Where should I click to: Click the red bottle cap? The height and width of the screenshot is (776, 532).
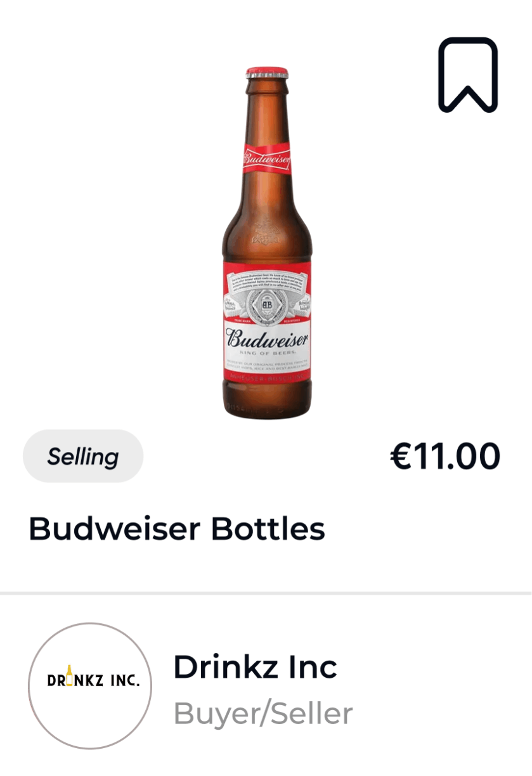pos(267,71)
